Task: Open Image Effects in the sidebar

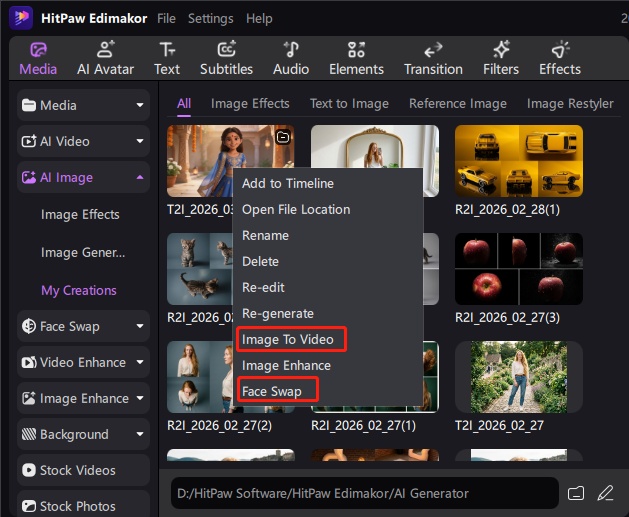Action: (x=80, y=215)
